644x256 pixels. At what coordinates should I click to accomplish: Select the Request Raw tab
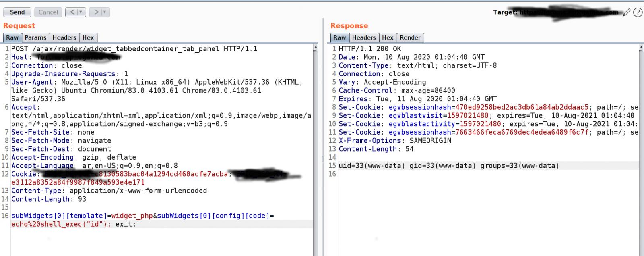[12, 37]
